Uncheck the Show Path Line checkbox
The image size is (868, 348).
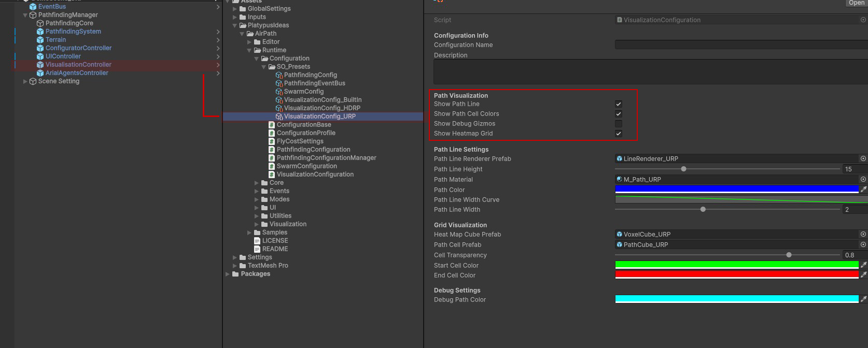pyautogui.click(x=618, y=104)
